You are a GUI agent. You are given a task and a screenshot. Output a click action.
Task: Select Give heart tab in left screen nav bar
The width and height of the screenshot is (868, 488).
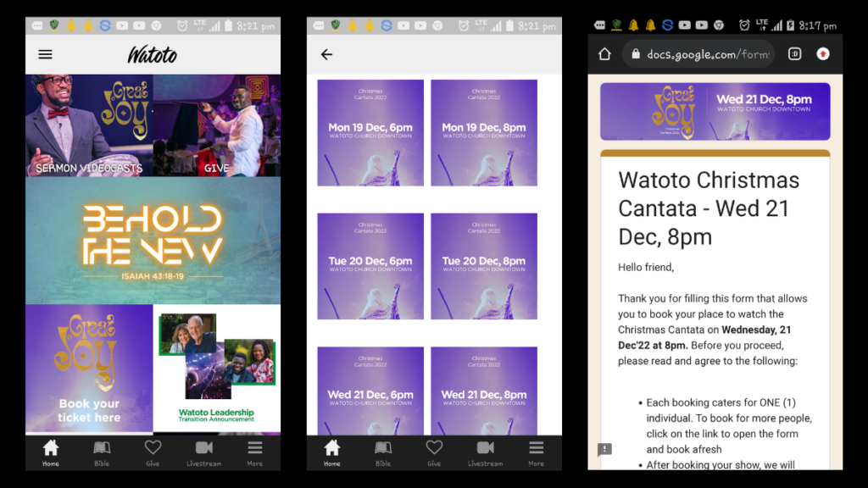tap(153, 453)
